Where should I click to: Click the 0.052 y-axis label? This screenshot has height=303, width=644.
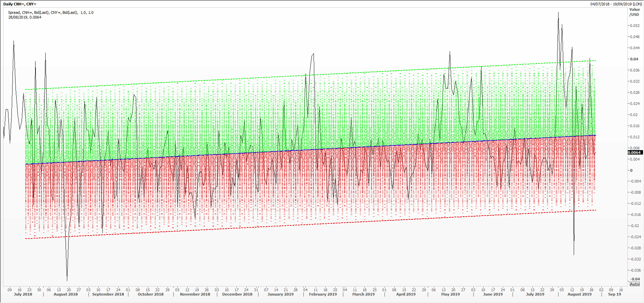click(634, 26)
